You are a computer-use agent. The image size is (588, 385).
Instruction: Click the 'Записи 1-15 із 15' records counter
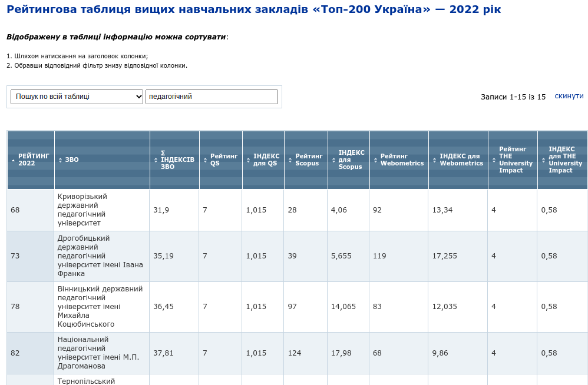tap(513, 97)
